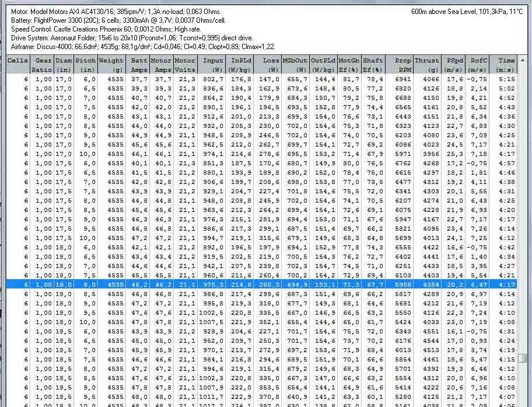Select the MGbOut (W) column header
532x407 pixels.
[295, 64]
